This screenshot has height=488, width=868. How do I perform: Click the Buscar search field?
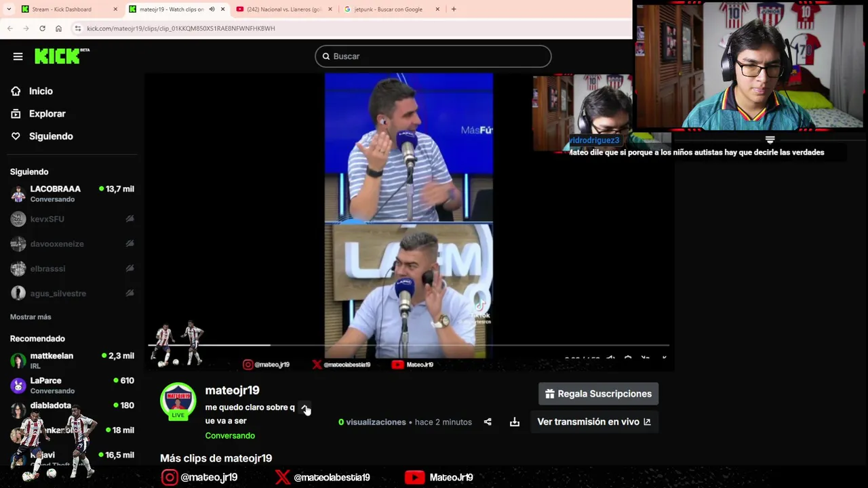pyautogui.click(x=433, y=56)
